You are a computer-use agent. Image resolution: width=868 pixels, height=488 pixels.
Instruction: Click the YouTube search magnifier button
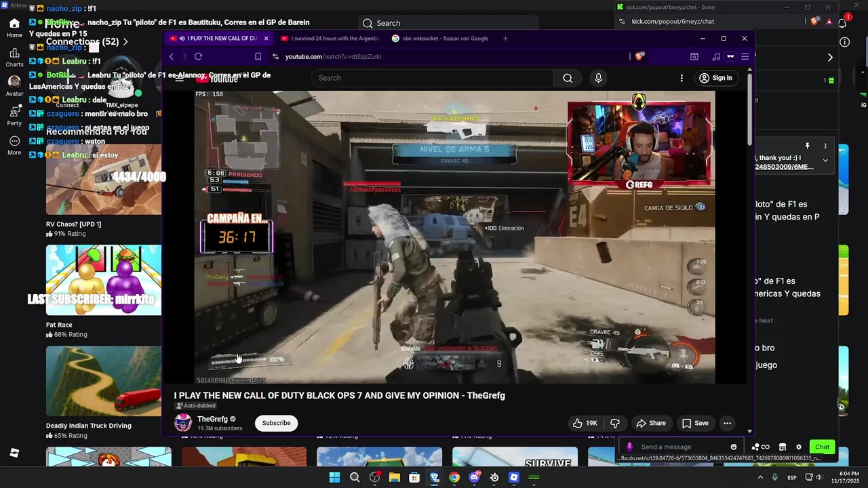(568, 78)
